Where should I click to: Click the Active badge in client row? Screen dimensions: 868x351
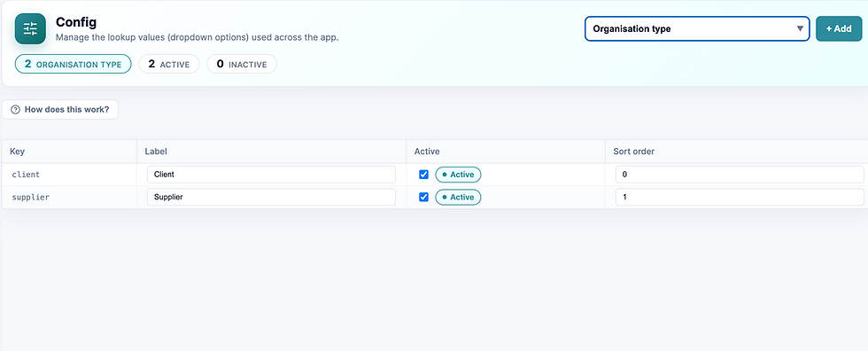(x=459, y=175)
